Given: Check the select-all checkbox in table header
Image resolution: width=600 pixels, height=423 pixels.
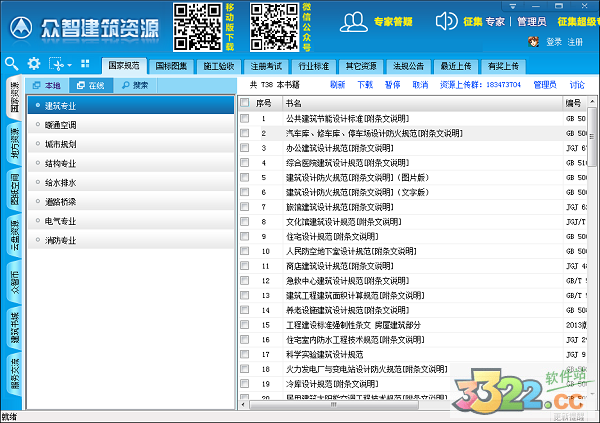Looking at the screenshot, I should point(246,103).
